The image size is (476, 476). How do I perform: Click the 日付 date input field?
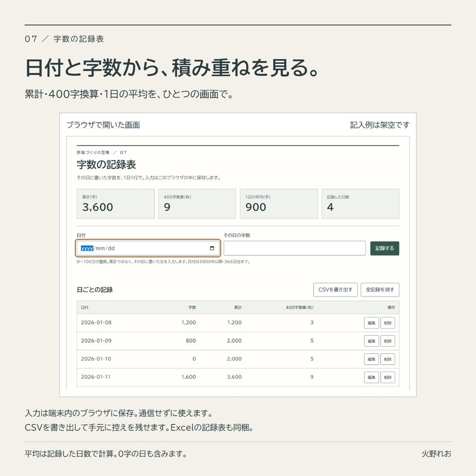pyautogui.click(x=148, y=248)
